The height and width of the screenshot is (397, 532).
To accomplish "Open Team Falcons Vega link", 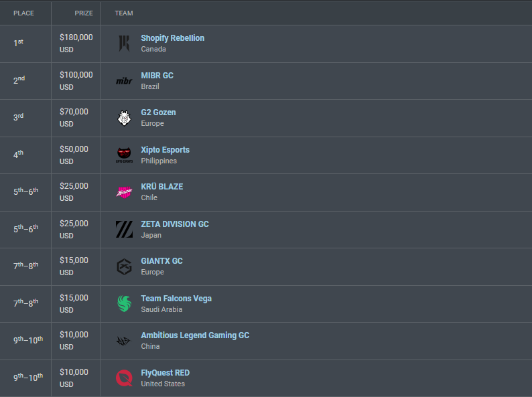I will 176,299.
